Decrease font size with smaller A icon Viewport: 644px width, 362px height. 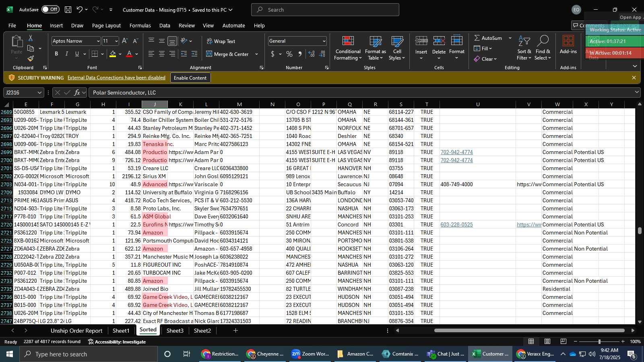(135, 41)
